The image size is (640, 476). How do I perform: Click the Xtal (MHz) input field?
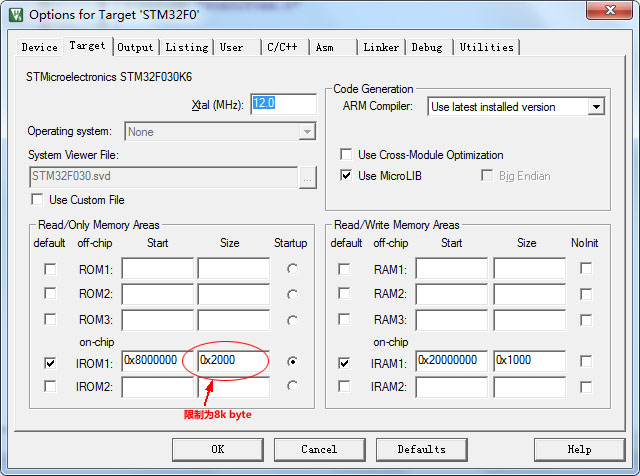coord(283,104)
